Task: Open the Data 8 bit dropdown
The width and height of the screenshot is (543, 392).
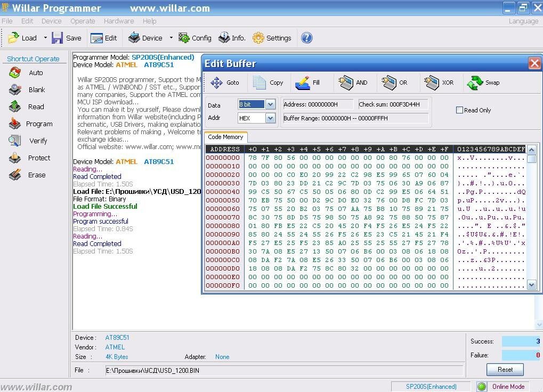Action: pos(270,104)
